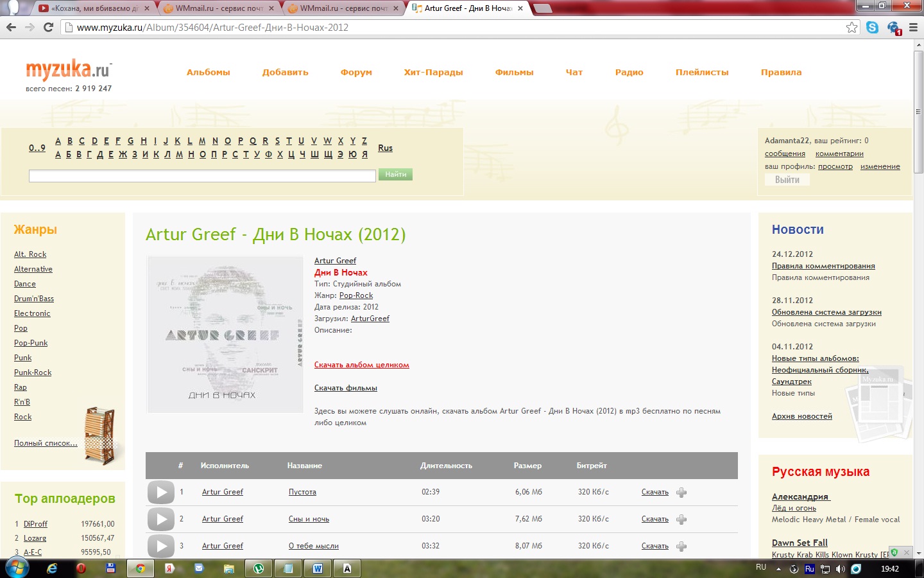Viewport: 924px width, 578px height.
Task: Open Yandex icon in taskbar
Action: (x=169, y=568)
